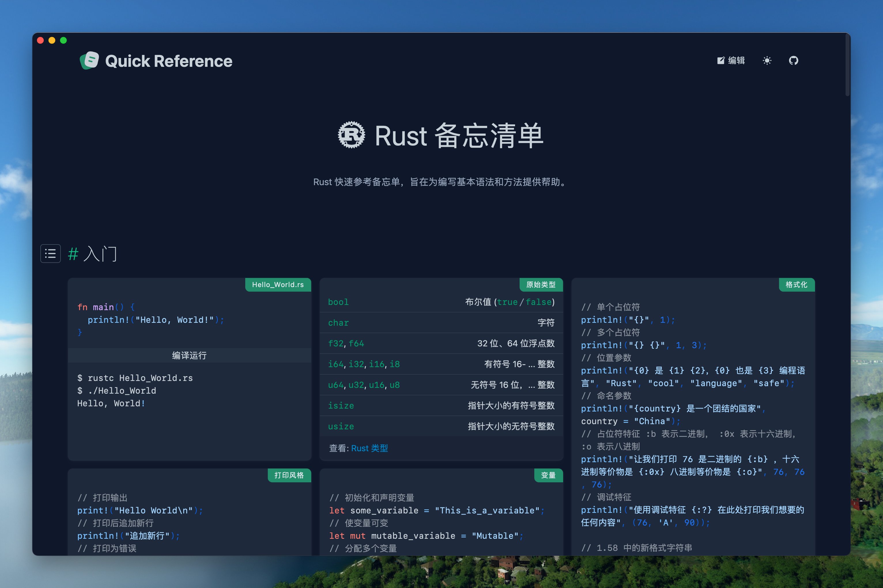This screenshot has height=588, width=883.
Task: Toggle light/dark theme sun icon
Action: point(767,60)
